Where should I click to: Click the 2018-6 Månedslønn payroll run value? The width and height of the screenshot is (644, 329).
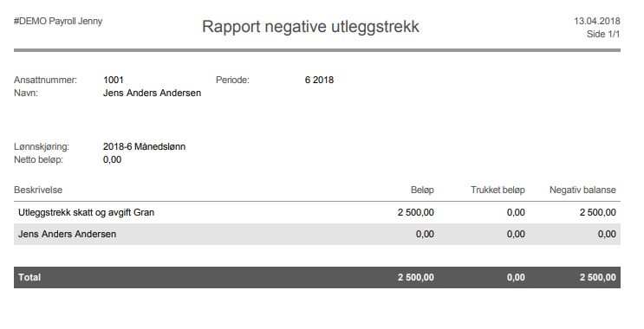[x=144, y=147]
